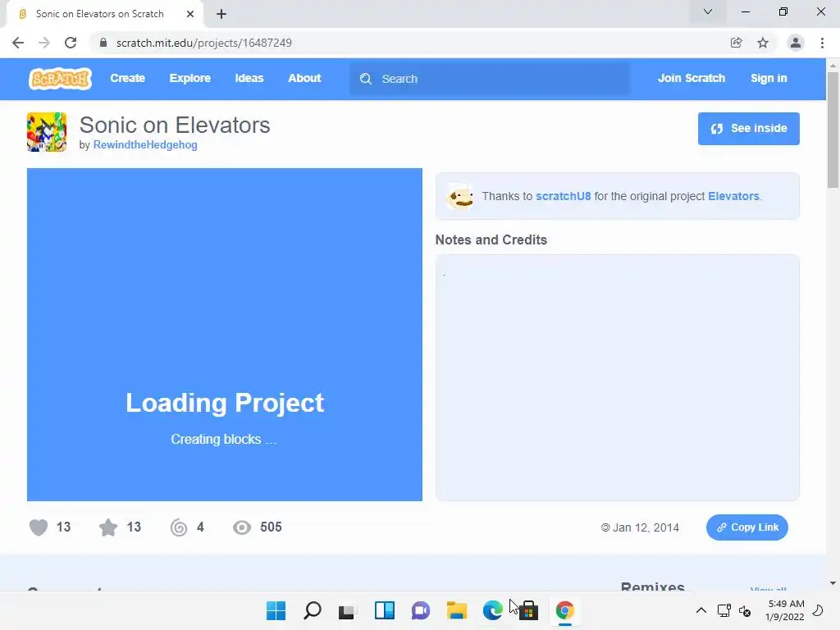The width and height of the screenshot is (840, 630).
Task: Bookmark this tab with the star
Action: click(x=763, y=43)
